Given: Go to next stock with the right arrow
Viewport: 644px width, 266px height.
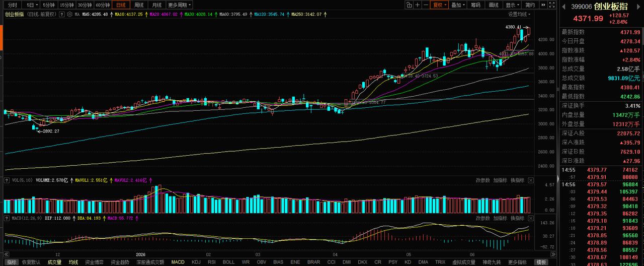Looking at the screenshot, I should (638, 7).
